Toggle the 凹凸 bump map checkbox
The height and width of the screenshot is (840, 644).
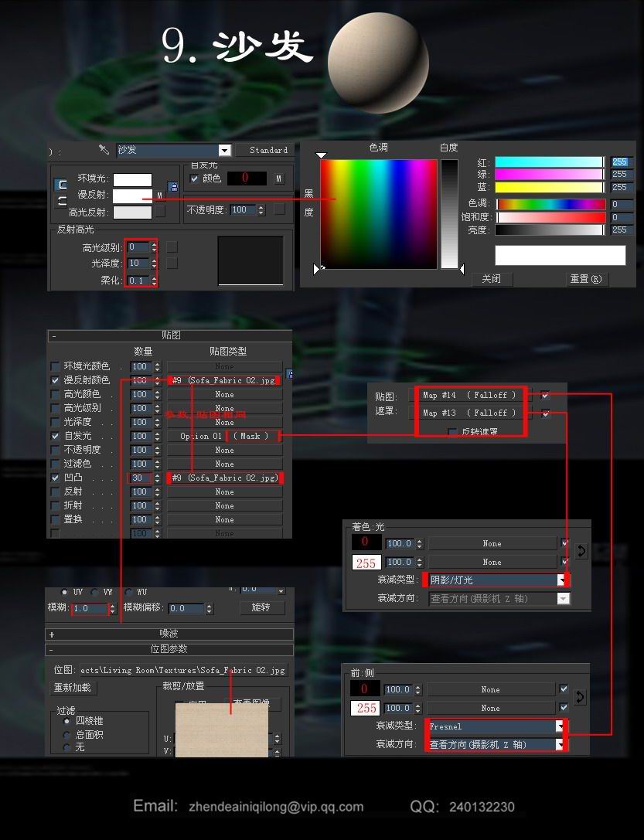pyautogui.click(x=55, y=478)
